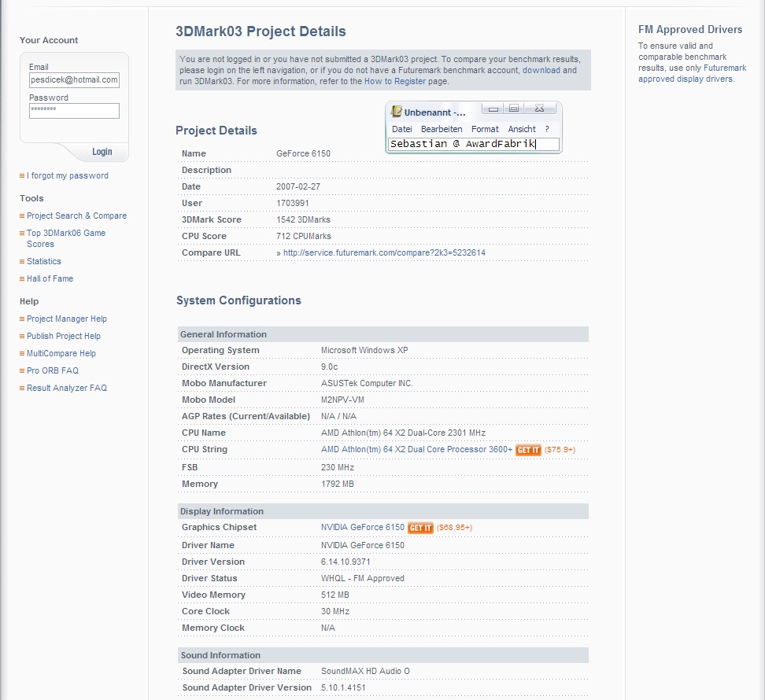Click NVIDIA GeForce 6150 Graphics Chipset link
Image resolution: width=765 pixels, height=700 pixels.
pos(363,528)
